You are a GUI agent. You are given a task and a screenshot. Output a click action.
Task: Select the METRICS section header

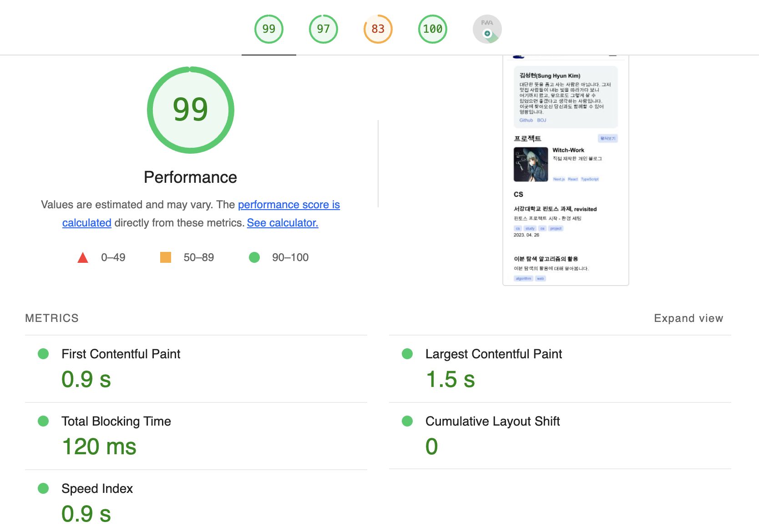pyautogui.click(x=52, y=318)
